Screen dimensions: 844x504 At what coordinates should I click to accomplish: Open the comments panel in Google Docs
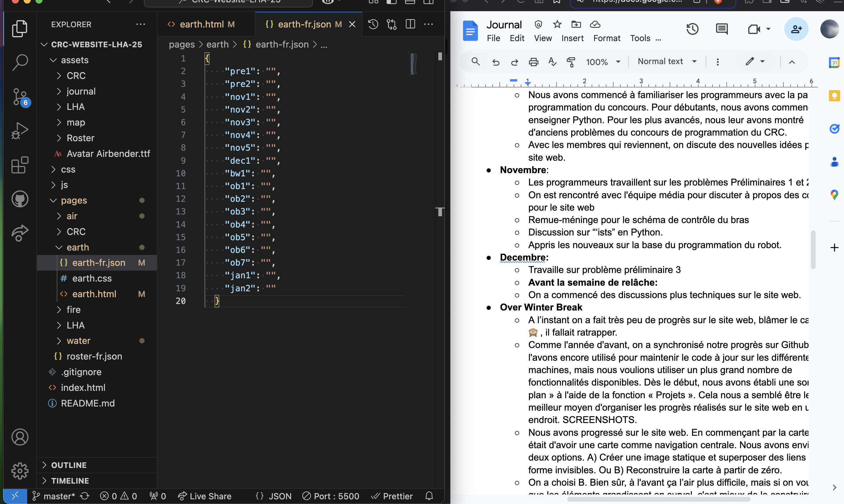point(721,29)
